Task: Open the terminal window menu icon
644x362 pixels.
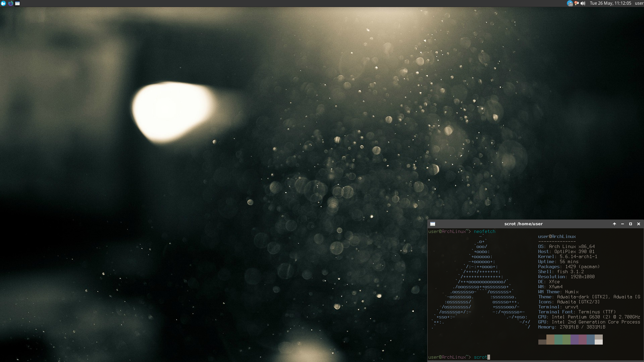Action: pos(433,224)
